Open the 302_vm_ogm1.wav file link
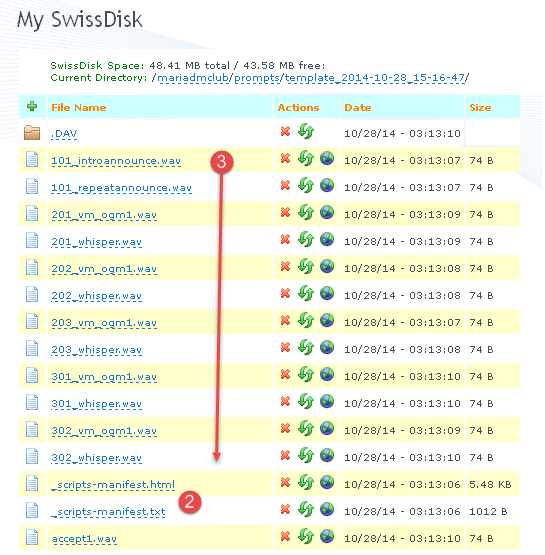The image size is (546, 555). pos(104,431)
